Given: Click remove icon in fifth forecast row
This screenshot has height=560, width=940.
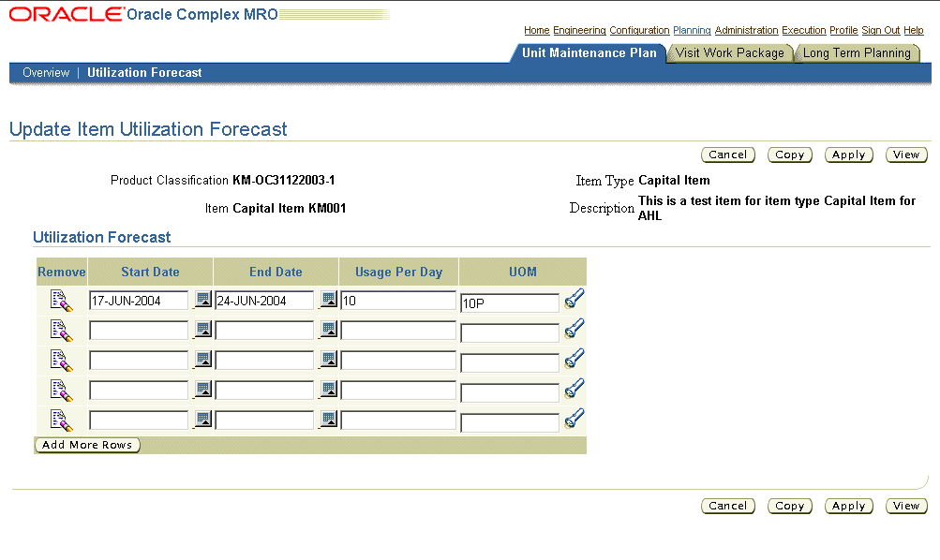Looking at the screenshot, I should tap(62, 420).
